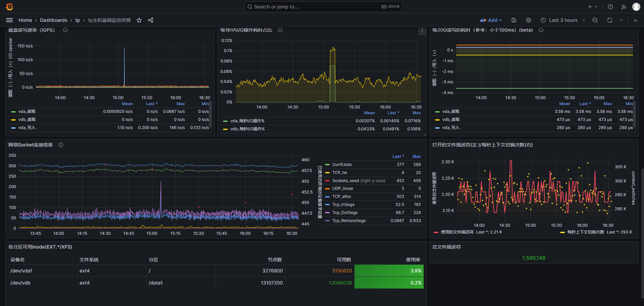This screenshot has height=306, width=644.
Task: Share the dashboard via share icon
Action: pyautogui.click(x=151, y=20)
